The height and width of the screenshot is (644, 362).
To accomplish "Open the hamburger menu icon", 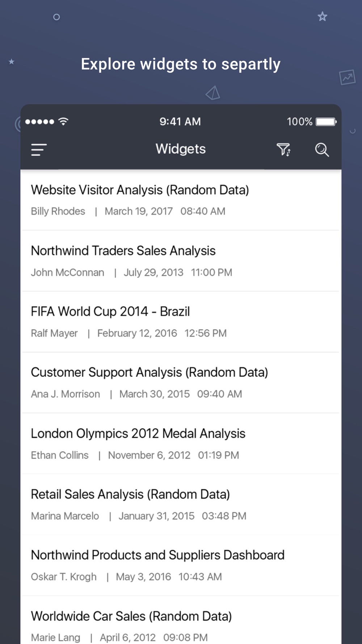I will tap(39, 150).
